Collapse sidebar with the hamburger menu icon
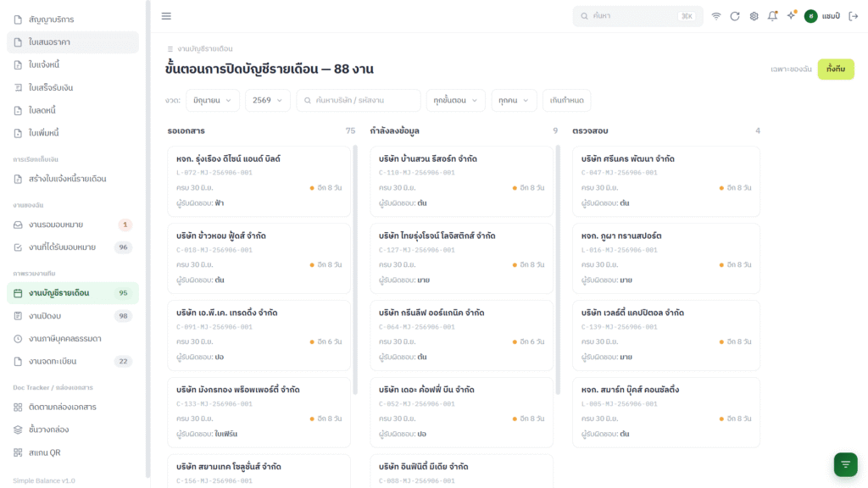Viewport: 868px width, 488px height. coord(166,16)
